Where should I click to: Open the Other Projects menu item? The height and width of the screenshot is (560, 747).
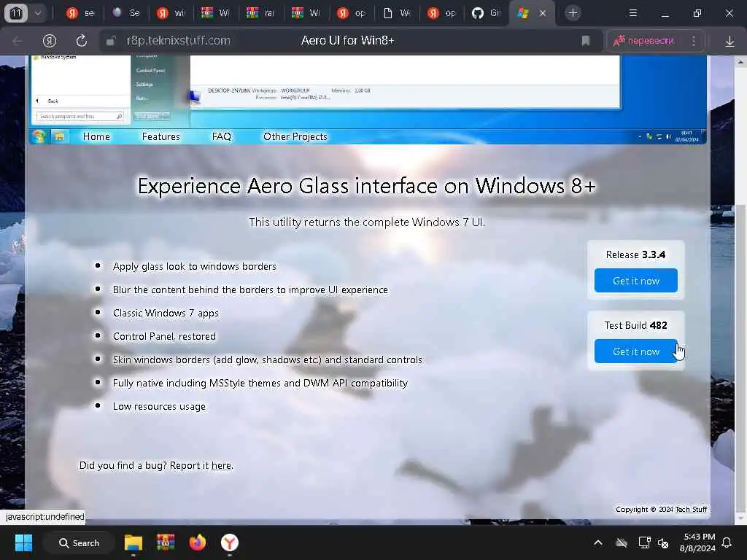click(x=295, y=136)
